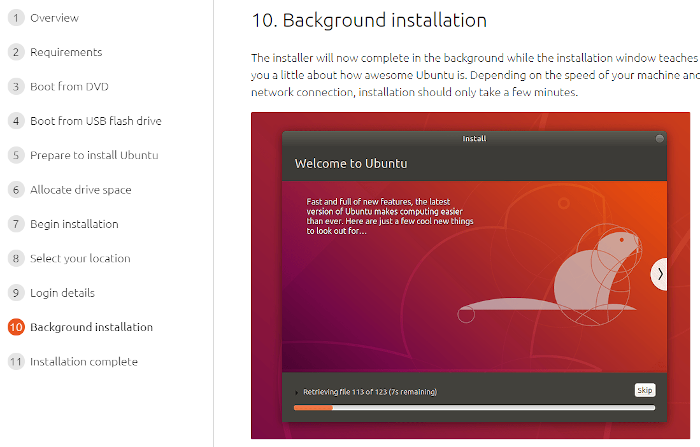The height and width of the screenshot is (447, 700).
Task: Go to Requirements step
Action: pyautogui.click(x=66, y=52)
